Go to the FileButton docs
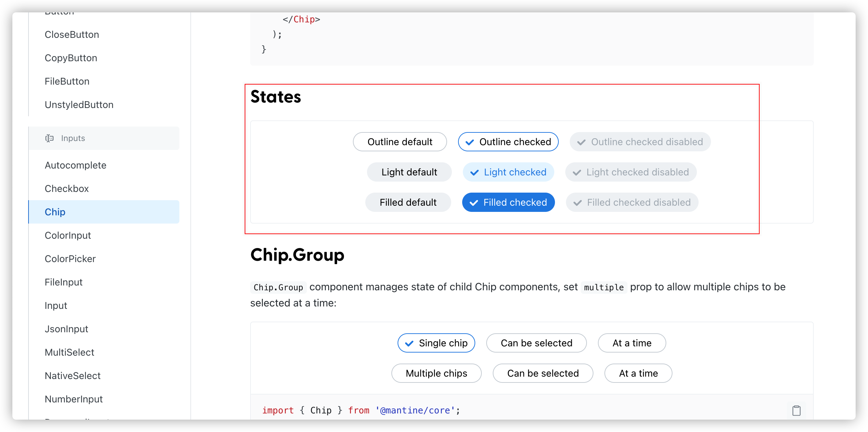Image resolution: width=868 pixels, height=432 pixels. click(67, 81)
